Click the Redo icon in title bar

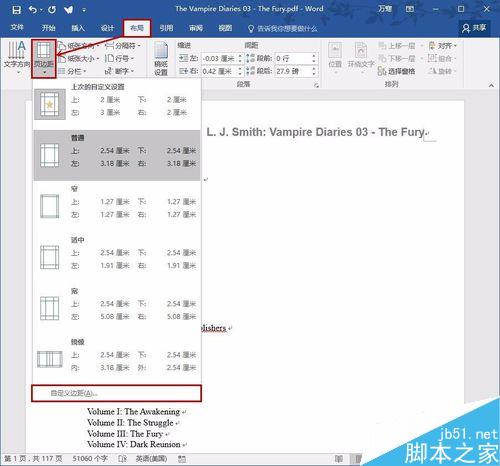(x=52, y=10)
